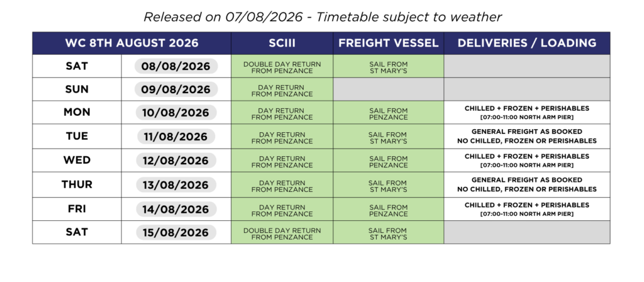This screenshot has width=644, height=282.
Task: Select Friday's Chilled + Frozen + Perishables cell
Action: (x=527, y=209)
